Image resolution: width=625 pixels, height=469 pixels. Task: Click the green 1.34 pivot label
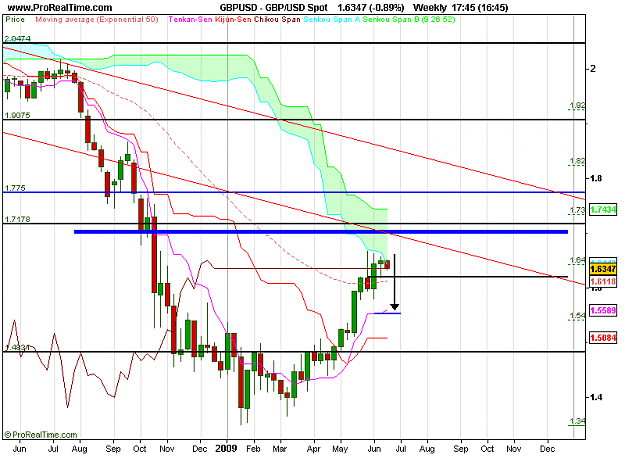point(577,421)
